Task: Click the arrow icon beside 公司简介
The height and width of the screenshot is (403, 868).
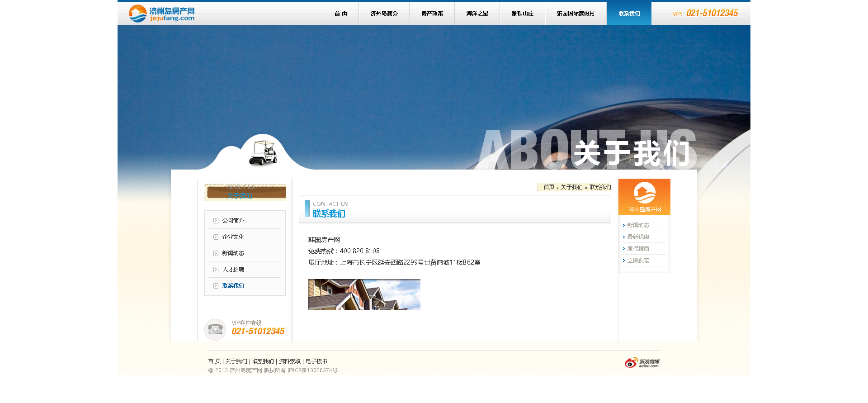Action: coord(216,221)
